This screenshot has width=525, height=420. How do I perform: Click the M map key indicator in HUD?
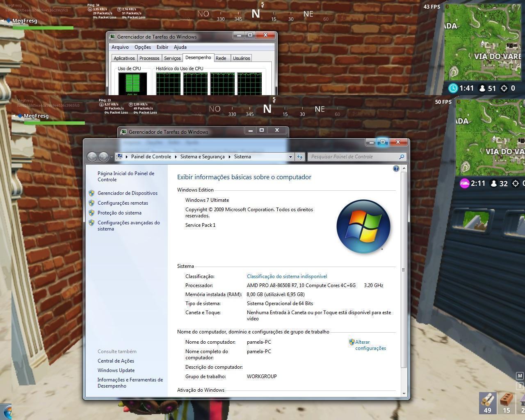click(x=520, y=376)
